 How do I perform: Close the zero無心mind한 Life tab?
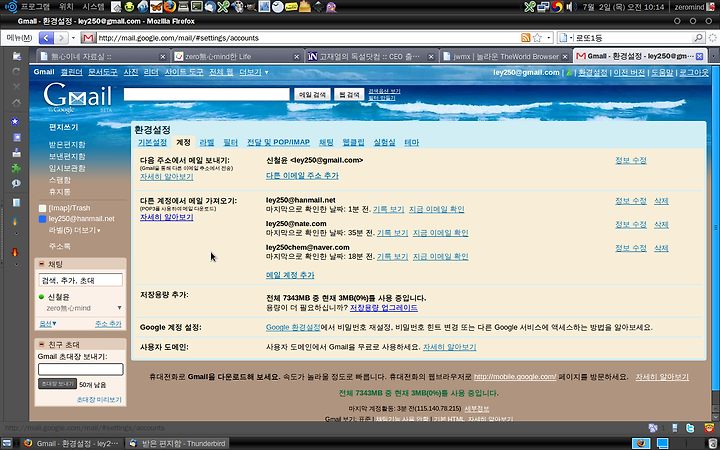click(297, 57)
